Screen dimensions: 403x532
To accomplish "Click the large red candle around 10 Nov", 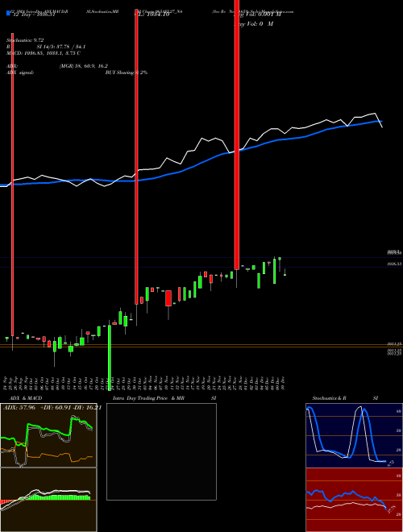I will [x=168, y=298].
